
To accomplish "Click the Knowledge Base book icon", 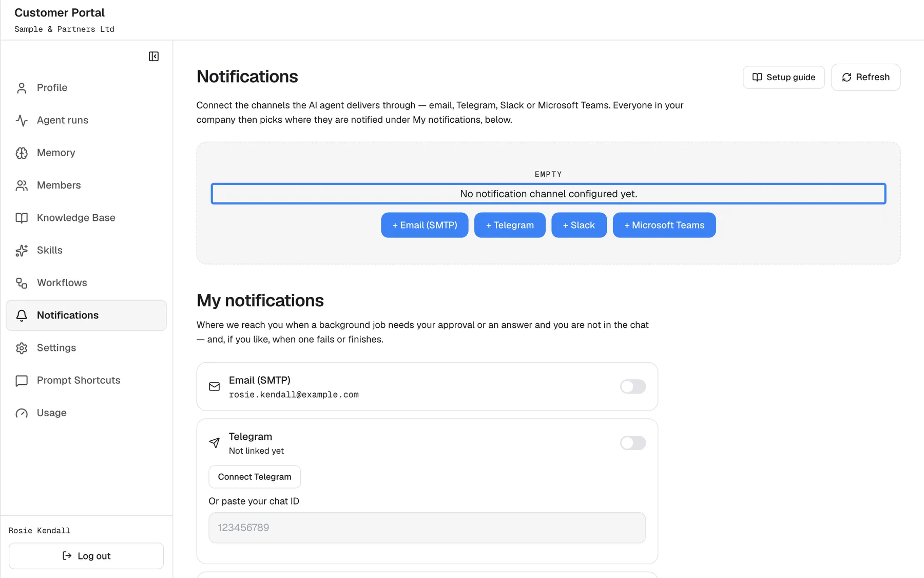I will click(x=22, y=218).
